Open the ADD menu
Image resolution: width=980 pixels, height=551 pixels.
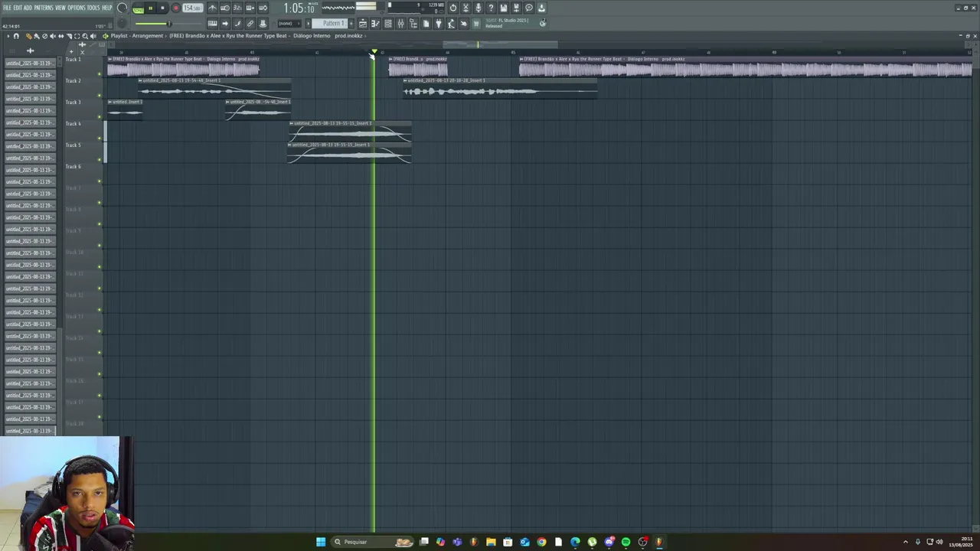coord(28,8)
